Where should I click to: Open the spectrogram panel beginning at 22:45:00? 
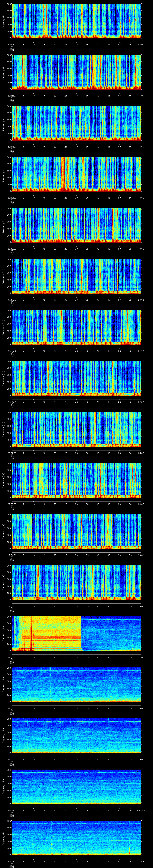(x=77, y=72)
